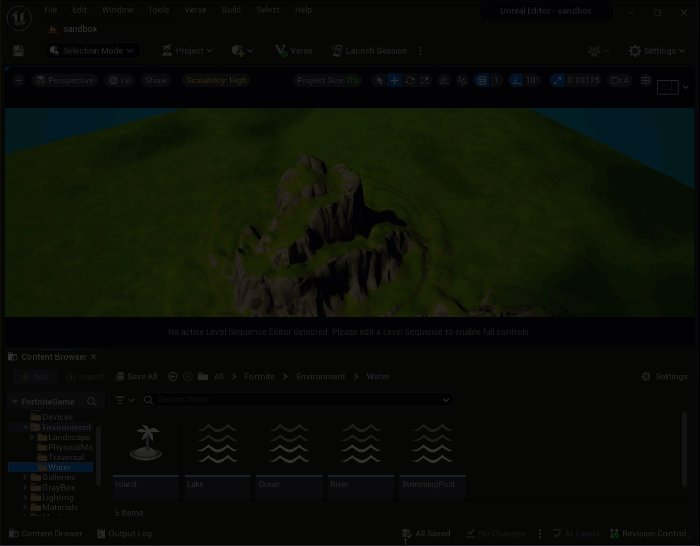Open rotation snap value 10°

pyautogui.click(x=533, y=80)
